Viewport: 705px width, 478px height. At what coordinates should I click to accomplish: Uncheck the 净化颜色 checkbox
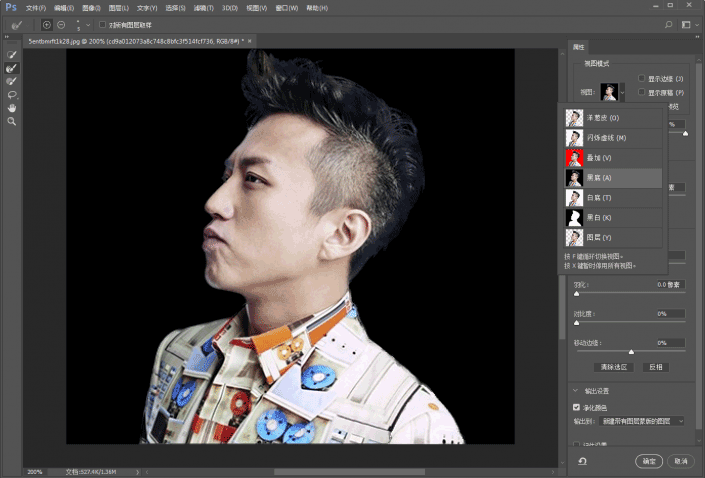(x=576, y=407)
